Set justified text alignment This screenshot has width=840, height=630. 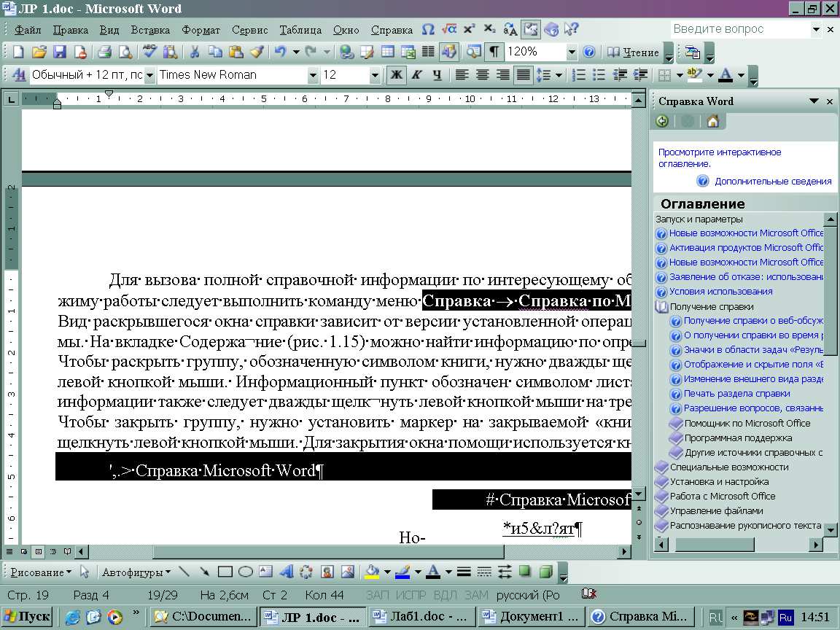click(x=523, y=75)
